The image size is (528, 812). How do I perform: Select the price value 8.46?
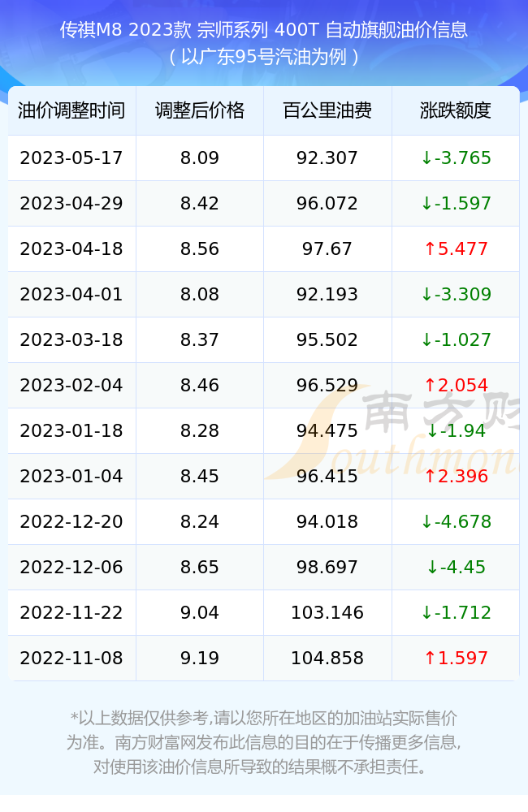[x=200, y=385]
